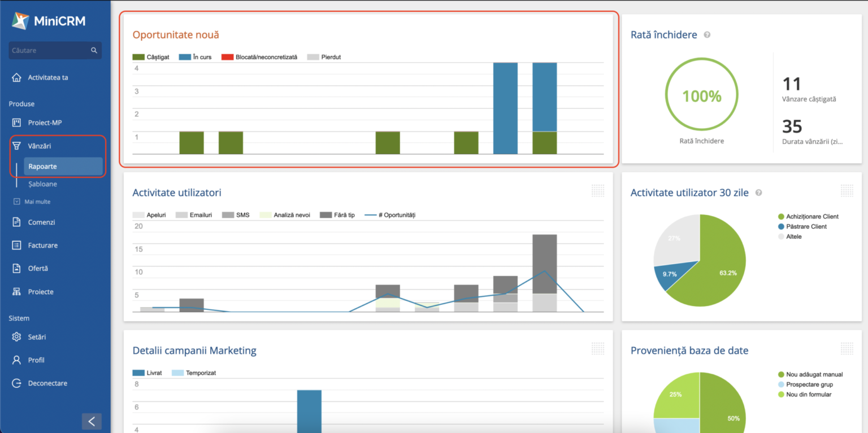Viewport: 868px width, 433px height.
Task: Click the Vânzări funnel icon
Action: [16, 146]
